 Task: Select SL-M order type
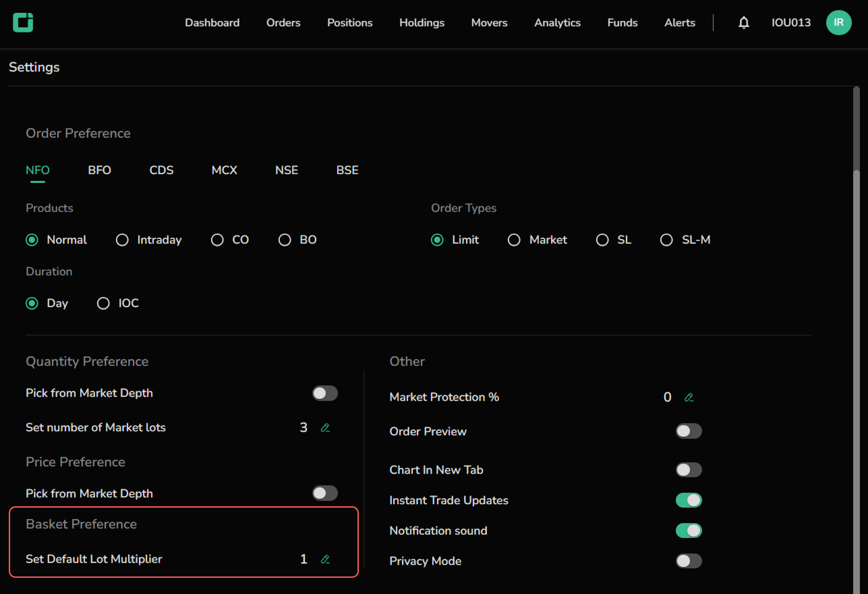coord(666,240)
